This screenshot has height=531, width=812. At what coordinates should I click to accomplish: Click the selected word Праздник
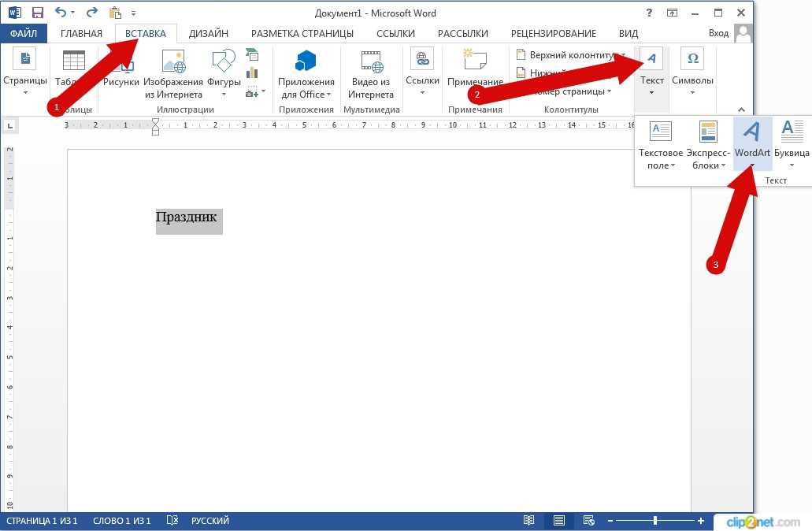(x=187, y=217)
